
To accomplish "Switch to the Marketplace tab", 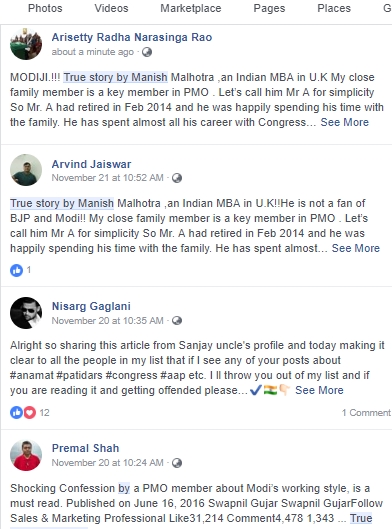I will tap(191, 8).
